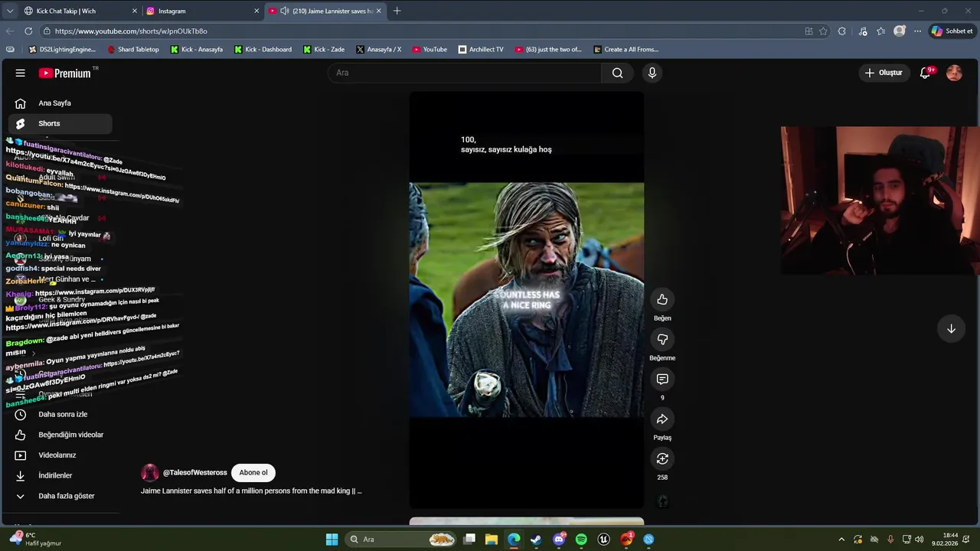Open Spotify from the taskbar
This screenshot has height=551, width=980.
point(581,540)
